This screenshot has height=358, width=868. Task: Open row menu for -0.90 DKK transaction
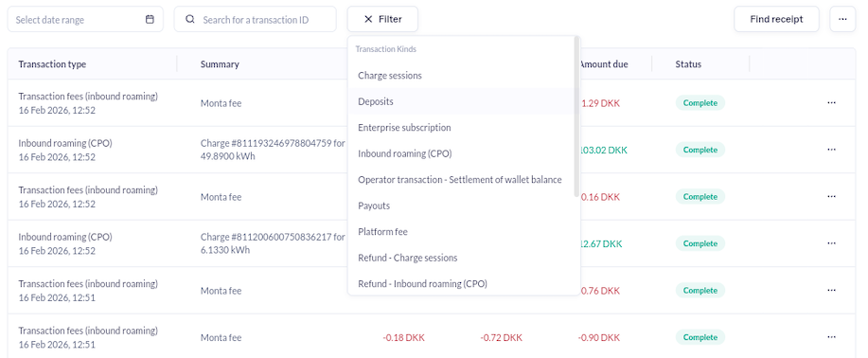tap(831, 337)
